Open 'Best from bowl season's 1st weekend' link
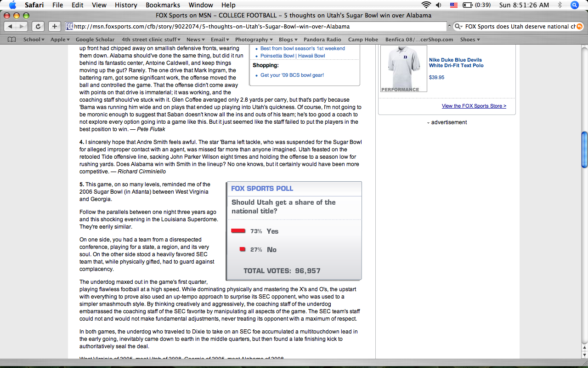The height and width of the screenshot is (368, 588). point(303,48)
